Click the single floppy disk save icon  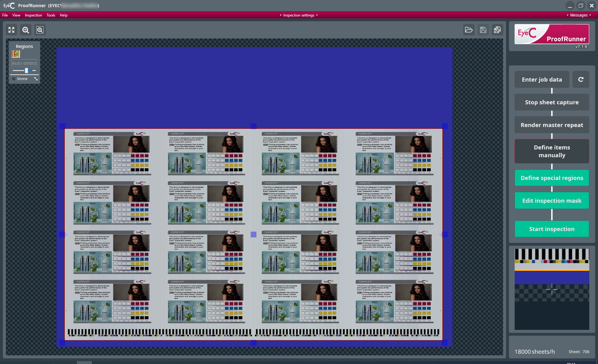pos(483,30)
